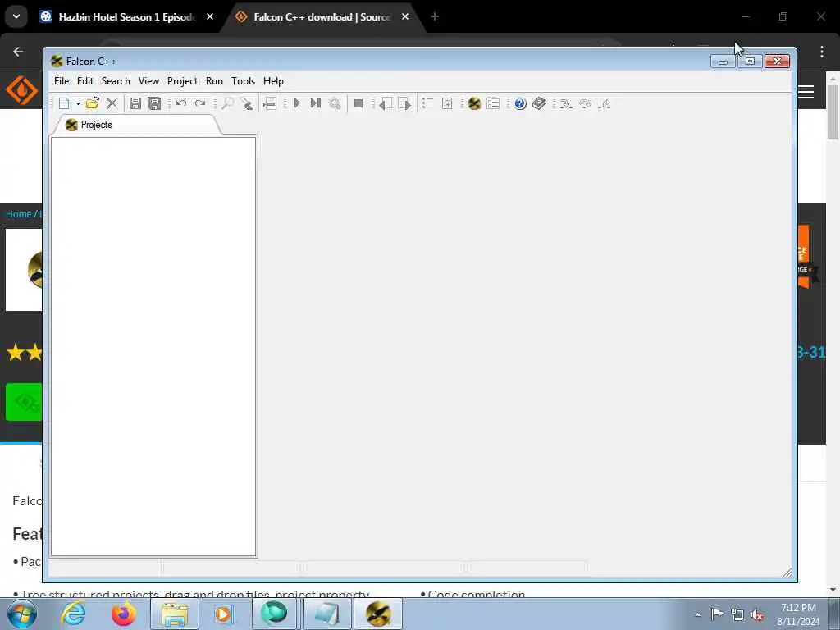Open a new browser tab with plus
The image size is (840, 630).
click(435, 17)
